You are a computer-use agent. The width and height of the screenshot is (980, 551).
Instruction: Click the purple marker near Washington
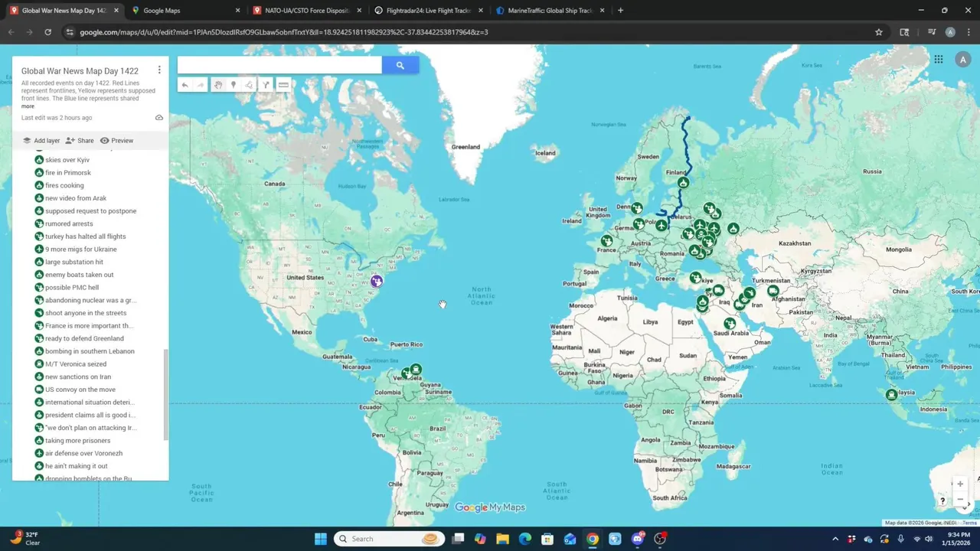[376, 282]
